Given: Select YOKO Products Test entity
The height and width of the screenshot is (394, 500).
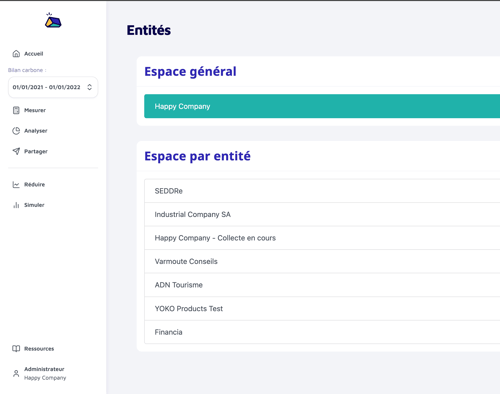Looking at the screenshot, I should [322, 309].
